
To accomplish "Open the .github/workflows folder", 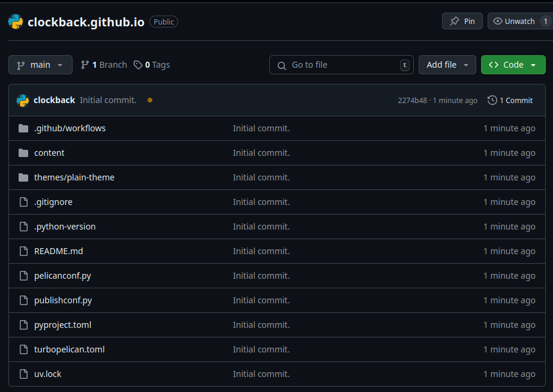I will pos(70,128).
